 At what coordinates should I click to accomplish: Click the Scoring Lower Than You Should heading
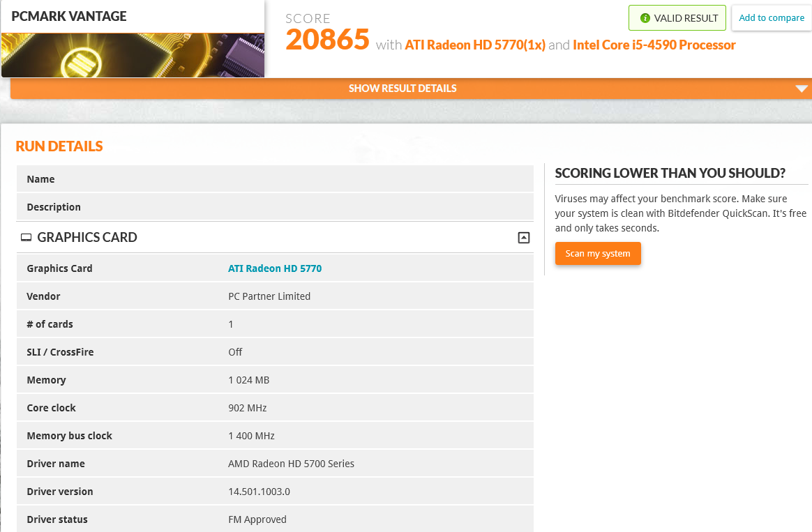(x=670, y=173)
